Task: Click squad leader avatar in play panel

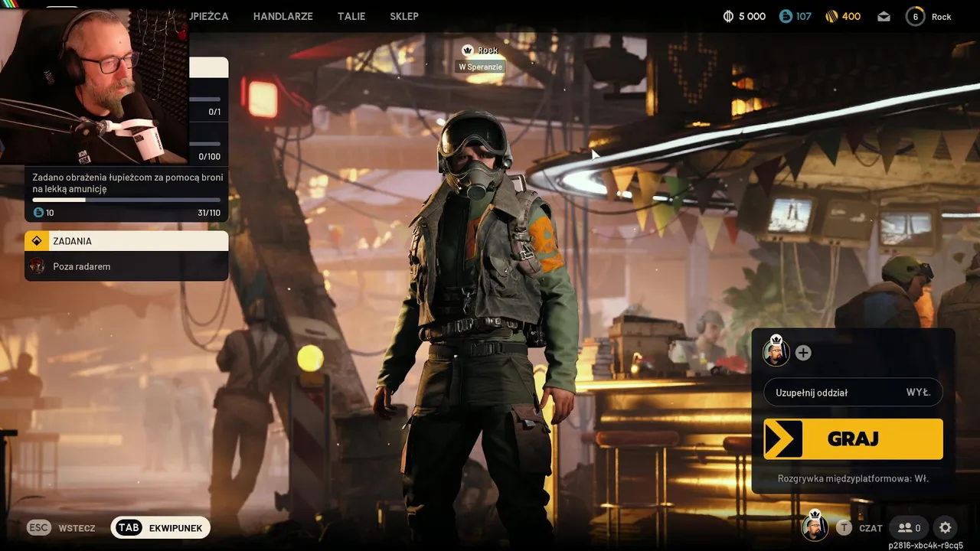Action: pos(776,351)
